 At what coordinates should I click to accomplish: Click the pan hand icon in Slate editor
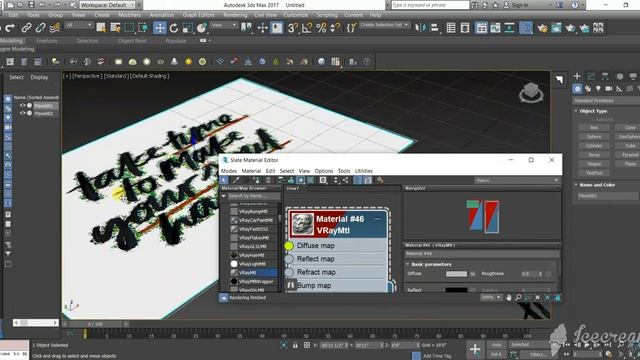click(x=509, y=298)
